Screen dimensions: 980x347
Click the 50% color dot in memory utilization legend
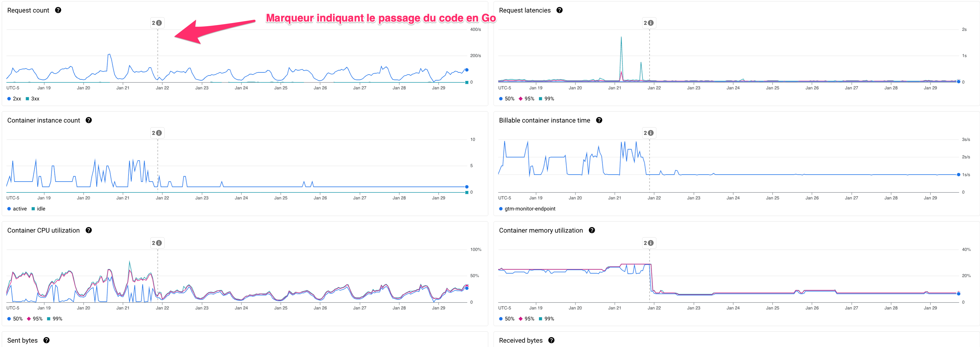[x=501, y=319]
